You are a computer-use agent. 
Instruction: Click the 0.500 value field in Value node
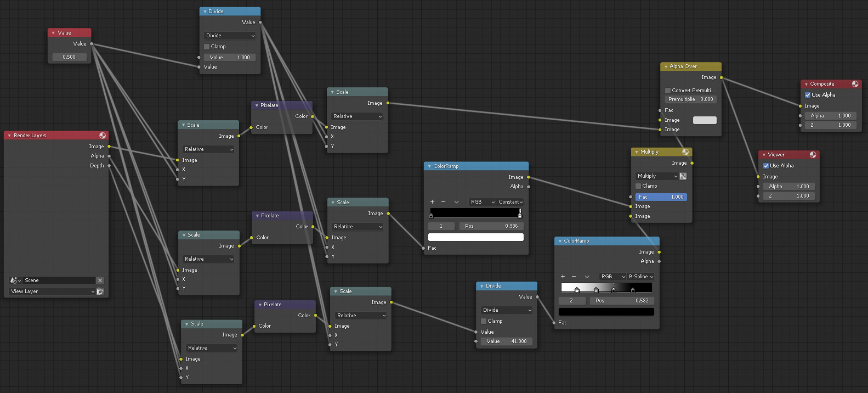click(x=69, y=57)
